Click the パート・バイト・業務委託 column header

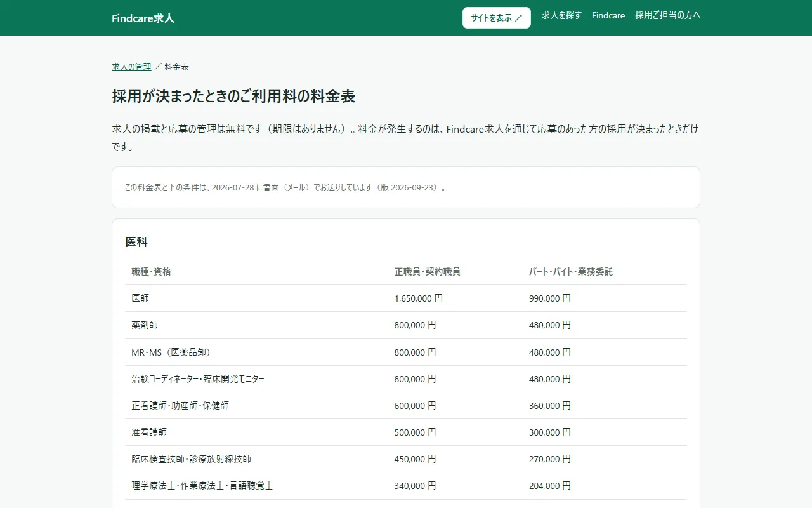click(x=571, y=272)
